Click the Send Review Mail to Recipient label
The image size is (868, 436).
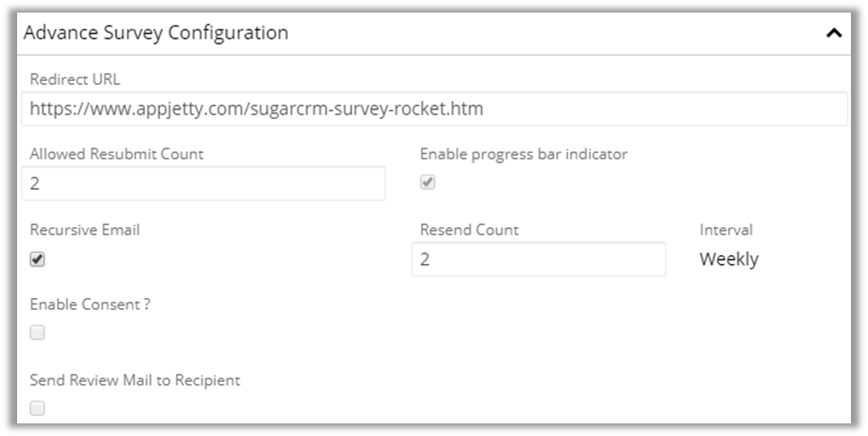[x=135, y=380]
